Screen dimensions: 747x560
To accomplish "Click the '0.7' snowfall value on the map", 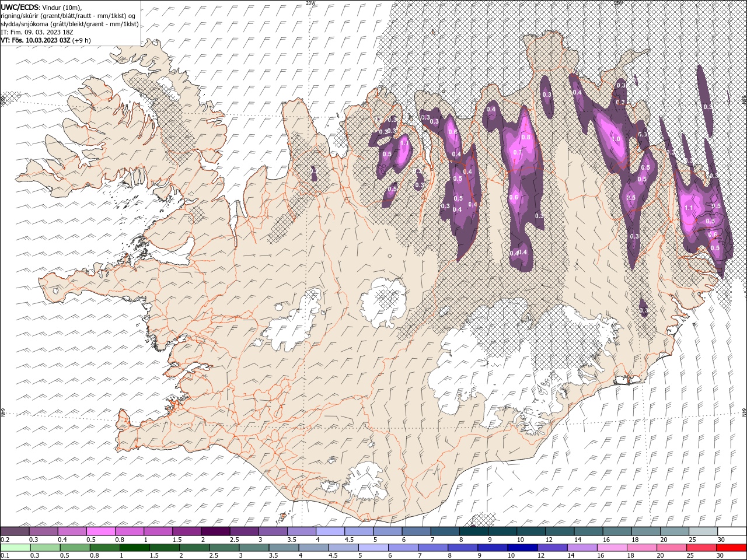I will click(517, 153).
